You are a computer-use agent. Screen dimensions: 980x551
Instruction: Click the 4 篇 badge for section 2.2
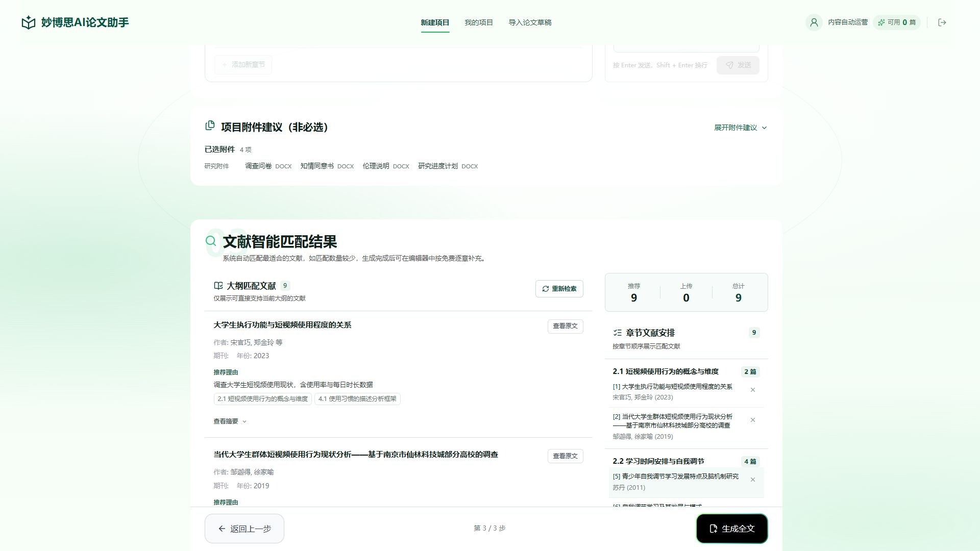750,462
